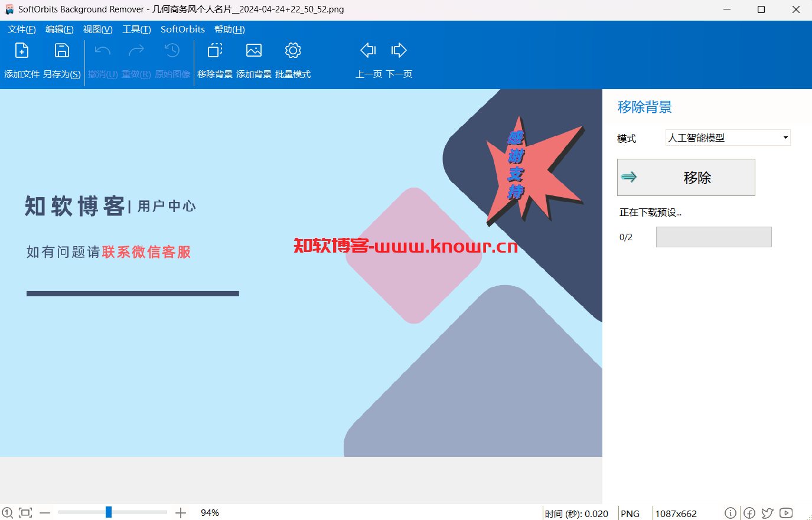This screenshot has width=812, height=520.
Task: Click the 移除 remove button
Action: pos(686,177)
